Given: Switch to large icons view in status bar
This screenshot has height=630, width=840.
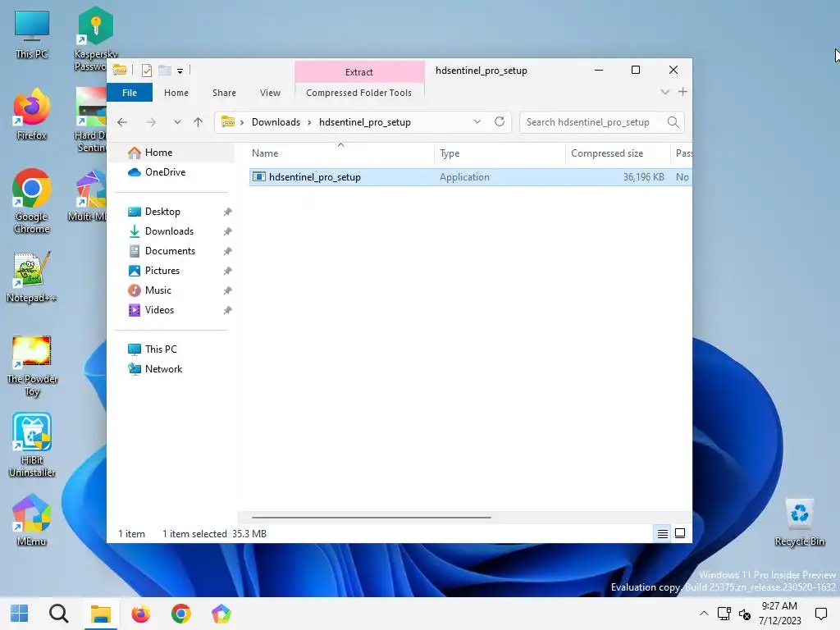Looking at the screenshot, I should coord(680,533).
